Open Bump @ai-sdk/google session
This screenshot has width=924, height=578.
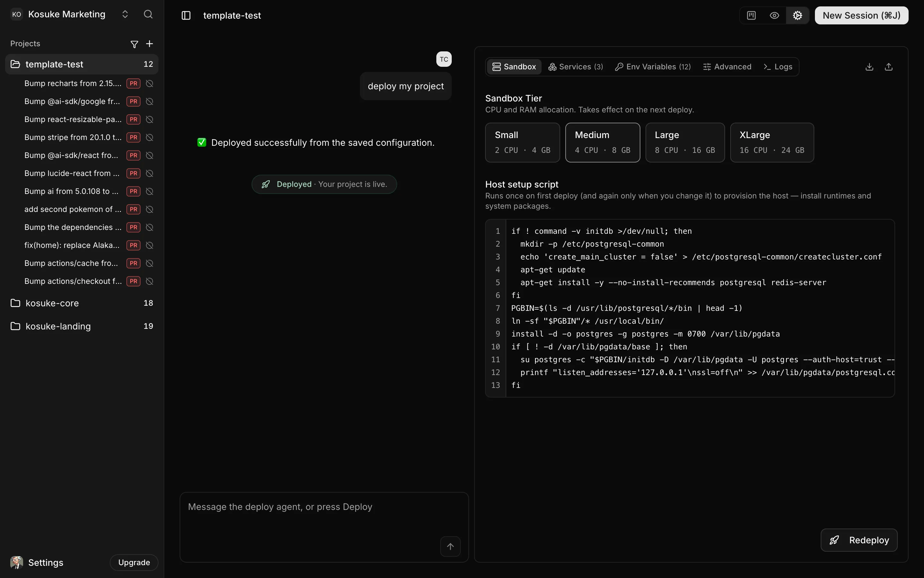(x=72, y=101)
